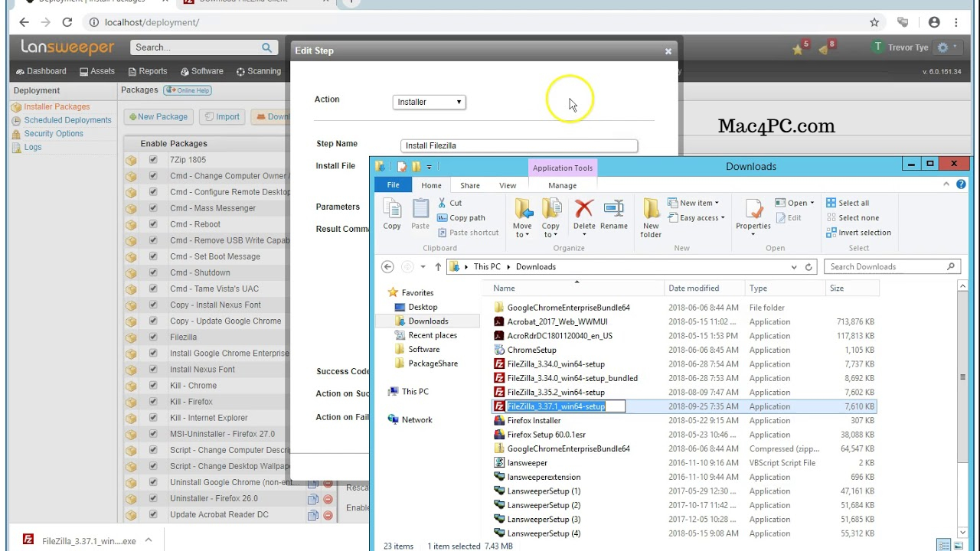The height and width of the screenshot is (551, 980).
Task: Click the Lansweeper settings gear icon
Action: pyautogui.click(x=942, y=47)
